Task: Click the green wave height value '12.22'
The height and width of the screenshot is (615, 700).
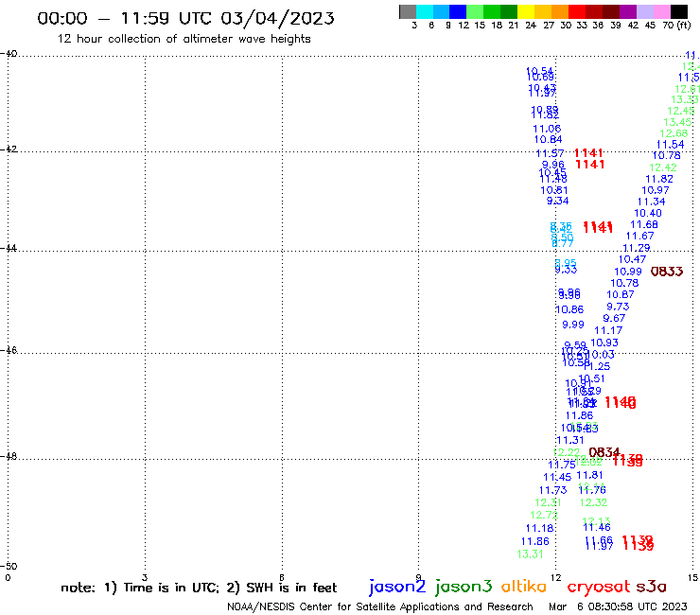Action: pyautogui.click(x=566, y=452)
